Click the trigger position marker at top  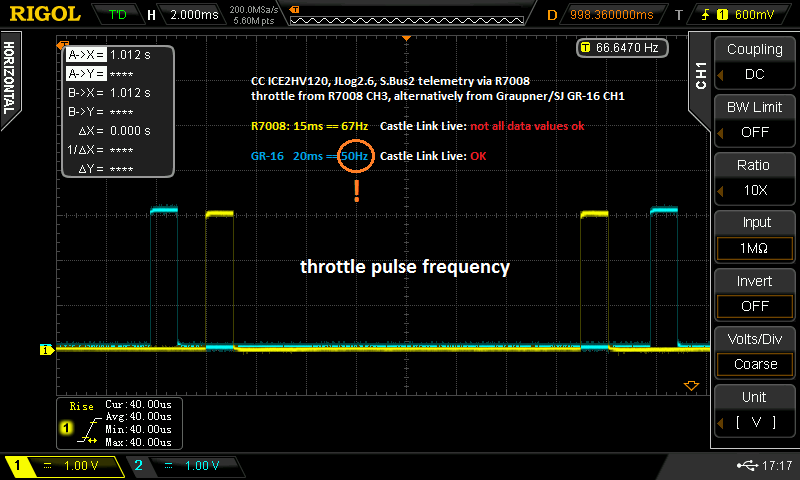(x=406, y=37)
